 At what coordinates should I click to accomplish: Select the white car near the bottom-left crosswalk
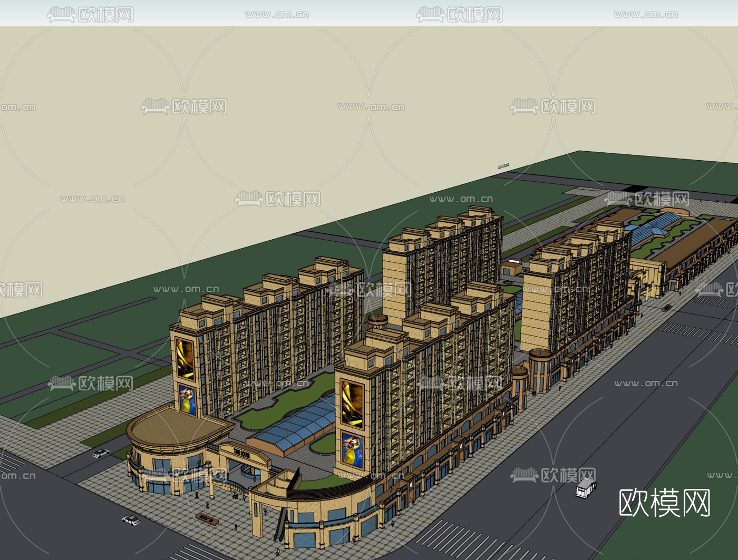pos(131,520)
